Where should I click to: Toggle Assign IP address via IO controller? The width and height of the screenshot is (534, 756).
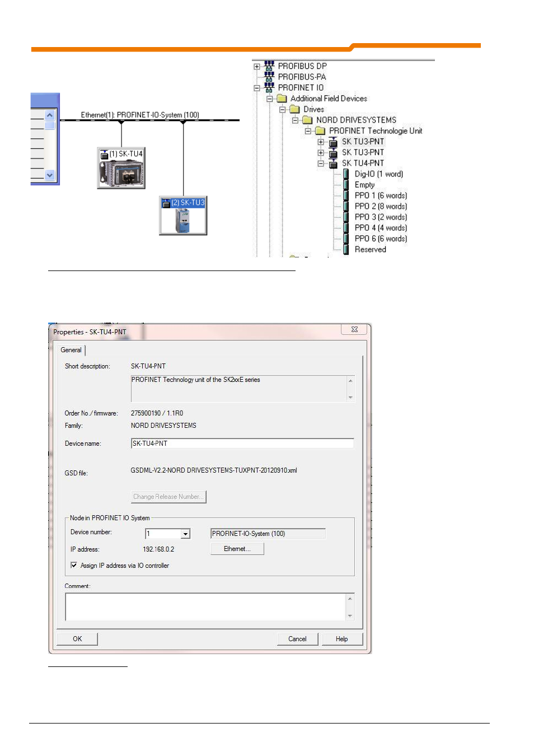point(74,565)
